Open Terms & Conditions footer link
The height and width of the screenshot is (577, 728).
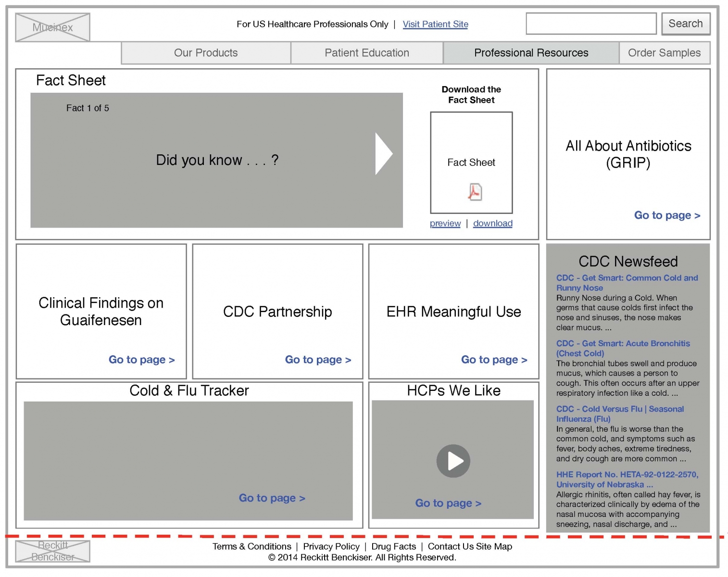tap(252, 546)
